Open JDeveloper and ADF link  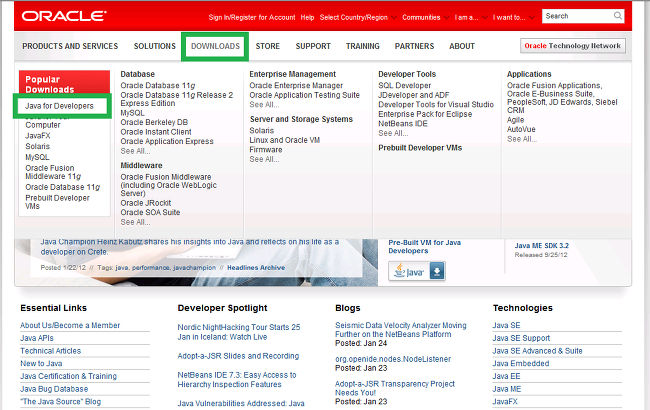414,95
